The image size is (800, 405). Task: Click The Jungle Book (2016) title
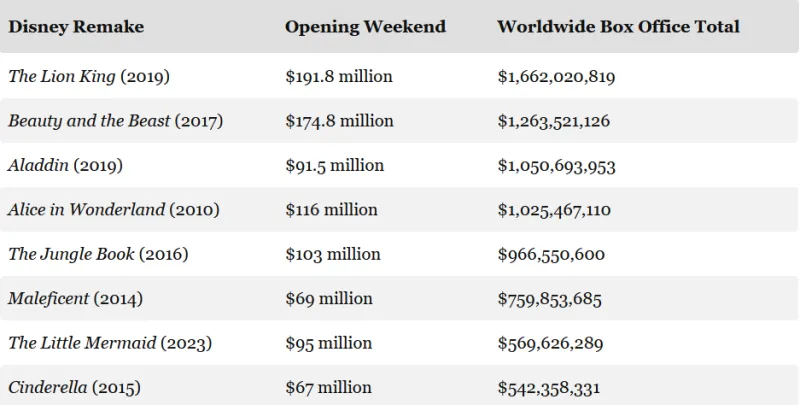(x=98, y=254)
